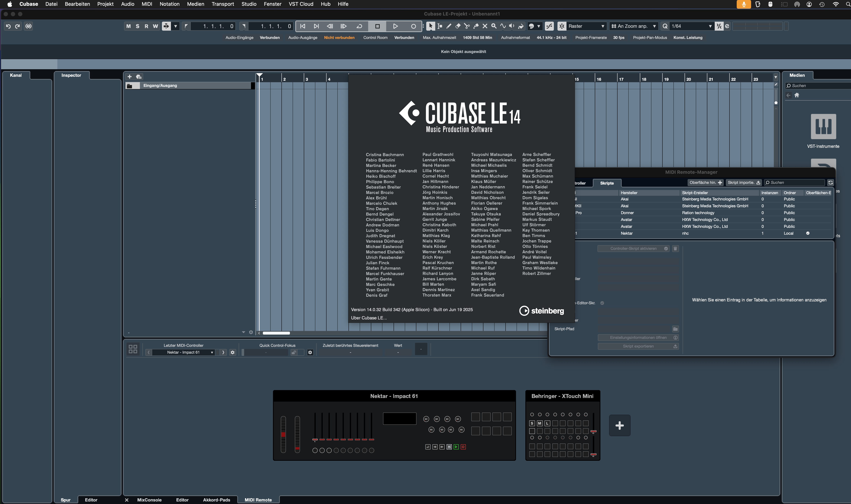The image size is (851, 504).
Task: Toggle global Mute M button
Action: click(128, 26)
